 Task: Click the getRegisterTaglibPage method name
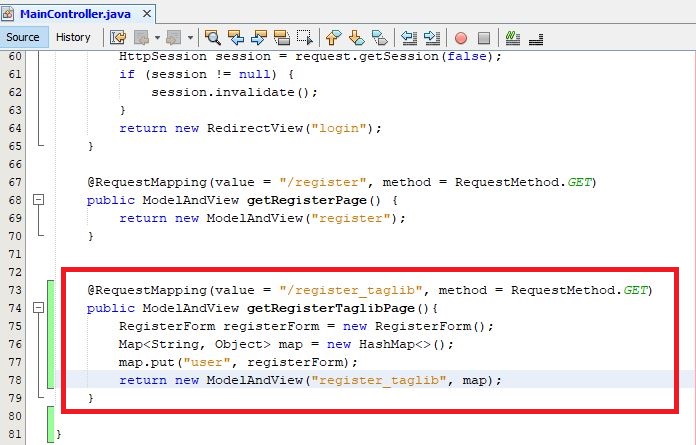332,308
